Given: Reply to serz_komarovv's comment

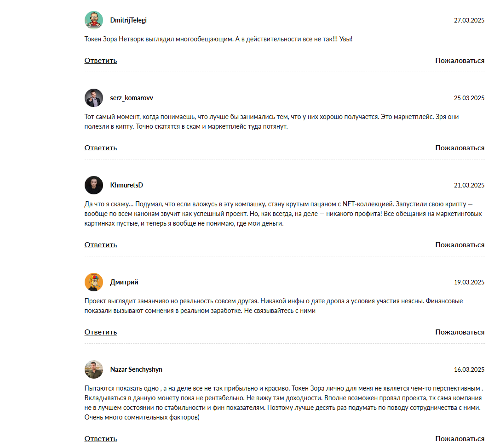Looking at the screenshot, I should (x=101, y=148).
